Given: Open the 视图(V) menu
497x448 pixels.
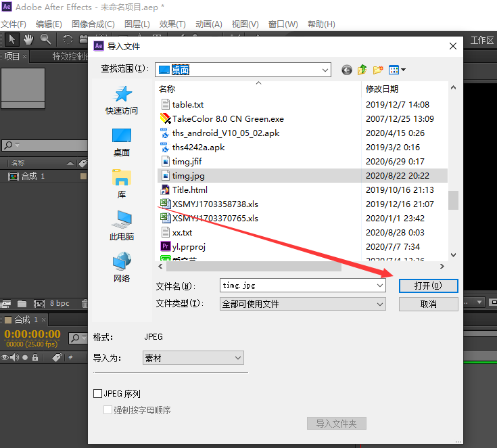Looking at the screenshot, I should [245, 24].
